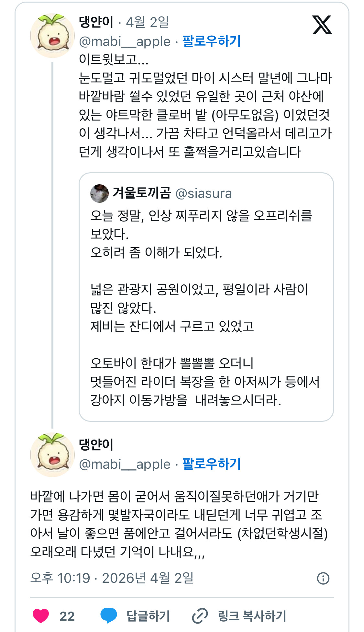Click 링크 복사하기 copy link text
This screenshot has width=364, height=632.
pos(252,616)
